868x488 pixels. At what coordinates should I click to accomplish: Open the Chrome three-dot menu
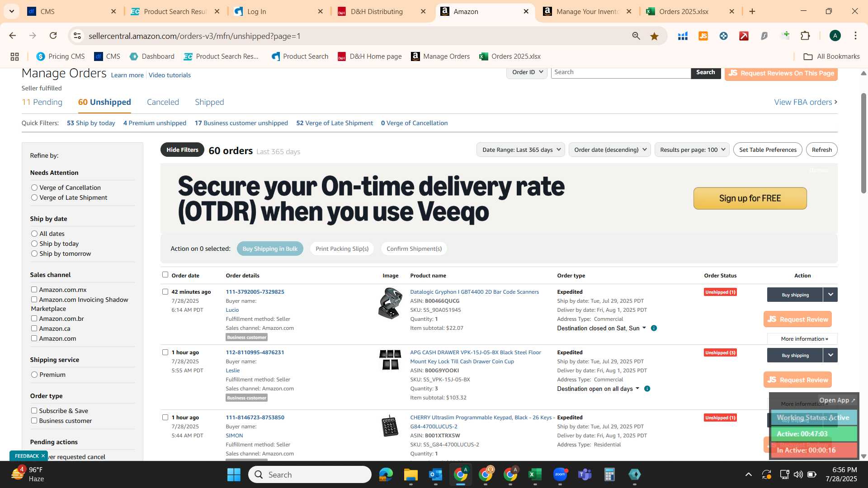click(855, 36)
